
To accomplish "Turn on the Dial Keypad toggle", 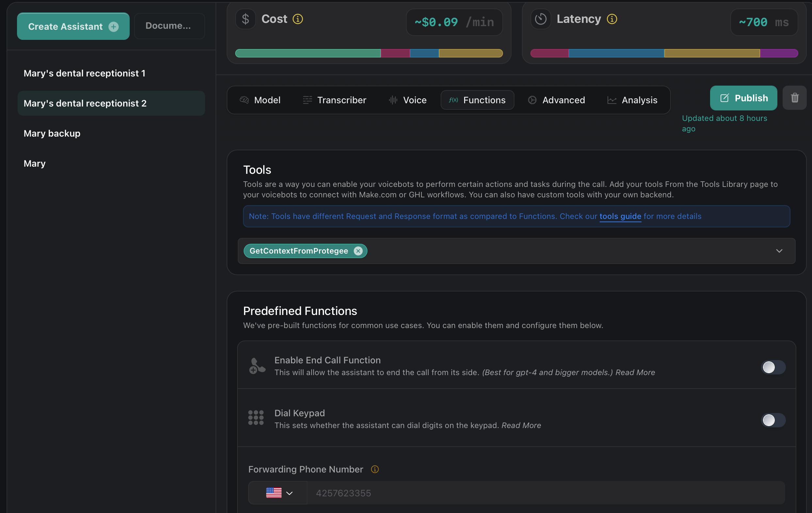I will coord(773,420).
